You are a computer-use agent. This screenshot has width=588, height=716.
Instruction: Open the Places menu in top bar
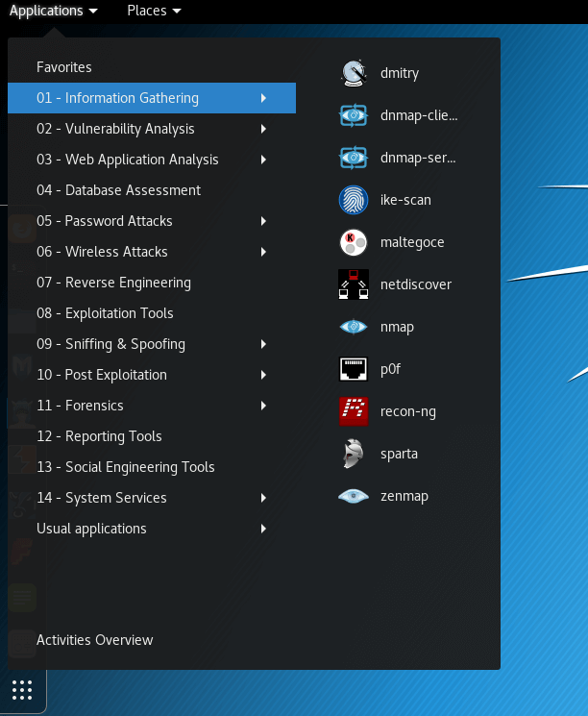click(153, 11)
